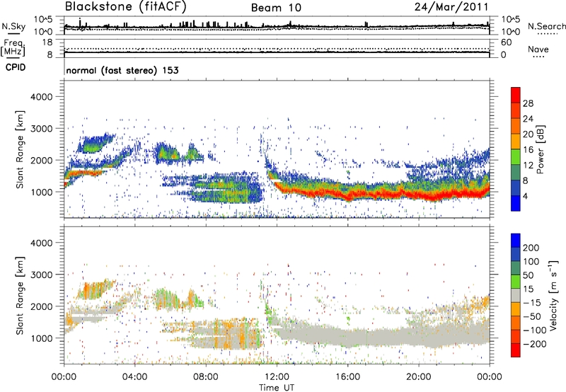Click the "Nave" legend label
566x392 pixels.
(x=538, y=50)
